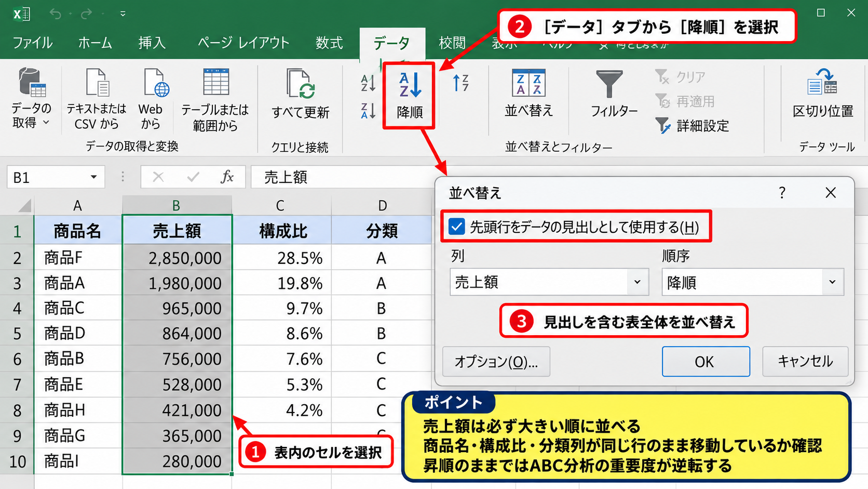Switch to the ホーム tab
The height and width of the screenshot is (489, 868).
click(x=95, y=43)
